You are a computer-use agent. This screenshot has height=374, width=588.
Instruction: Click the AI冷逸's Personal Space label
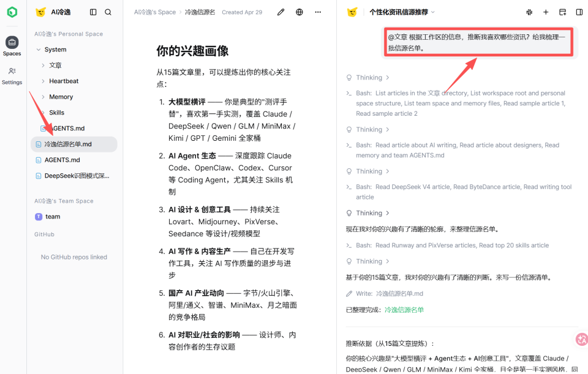click(69, 34)
